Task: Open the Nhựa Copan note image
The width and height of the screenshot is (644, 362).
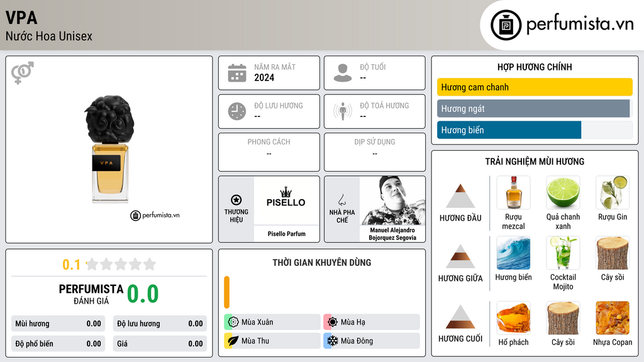Action: pyautogui.click(x=613, y=318)
